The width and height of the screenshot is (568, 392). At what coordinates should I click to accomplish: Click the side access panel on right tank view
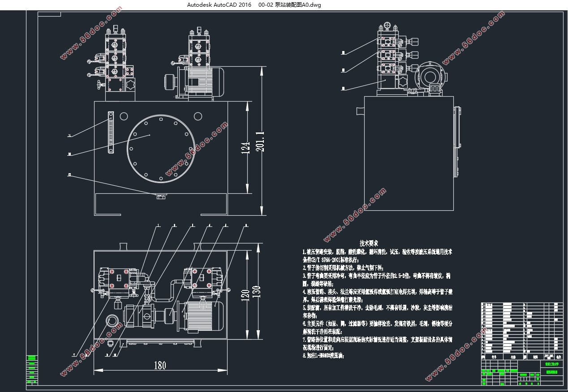point(457,141)
